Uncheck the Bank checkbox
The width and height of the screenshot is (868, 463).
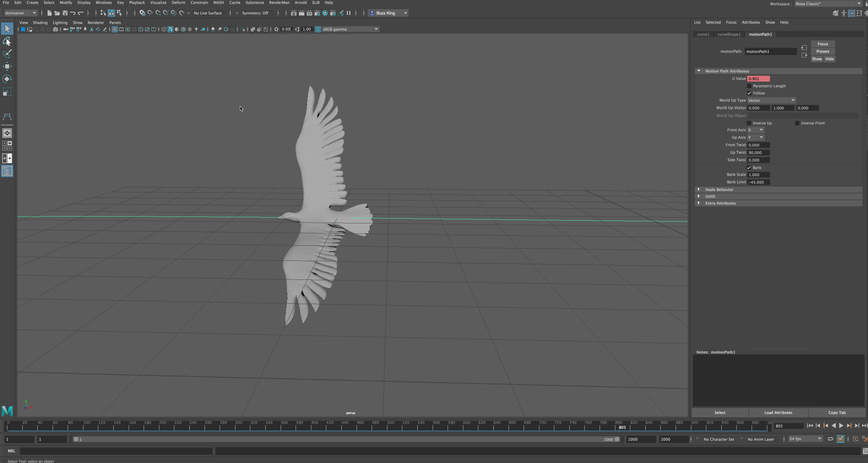point(749,168)
